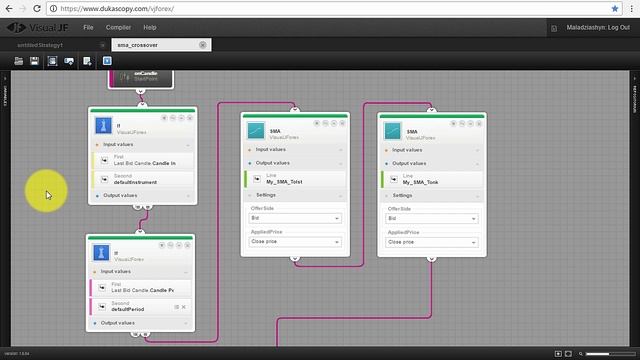Click the second status bar icon left of zoom
This screenshot has height=360, width=640.
tap(568, 353)
